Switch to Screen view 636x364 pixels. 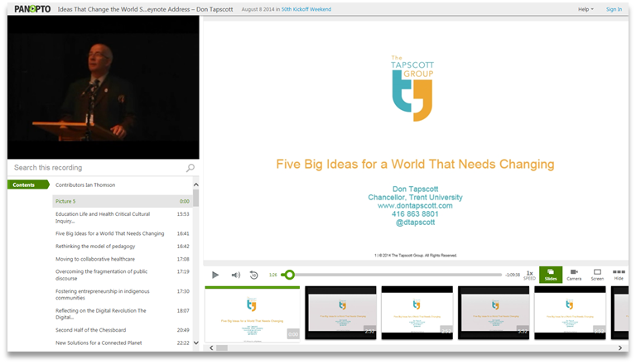point(597,275)
